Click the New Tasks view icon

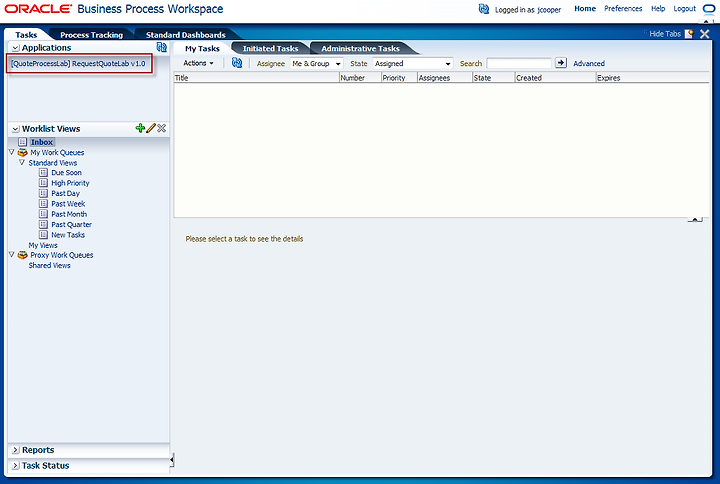click(x=43, y=235)
